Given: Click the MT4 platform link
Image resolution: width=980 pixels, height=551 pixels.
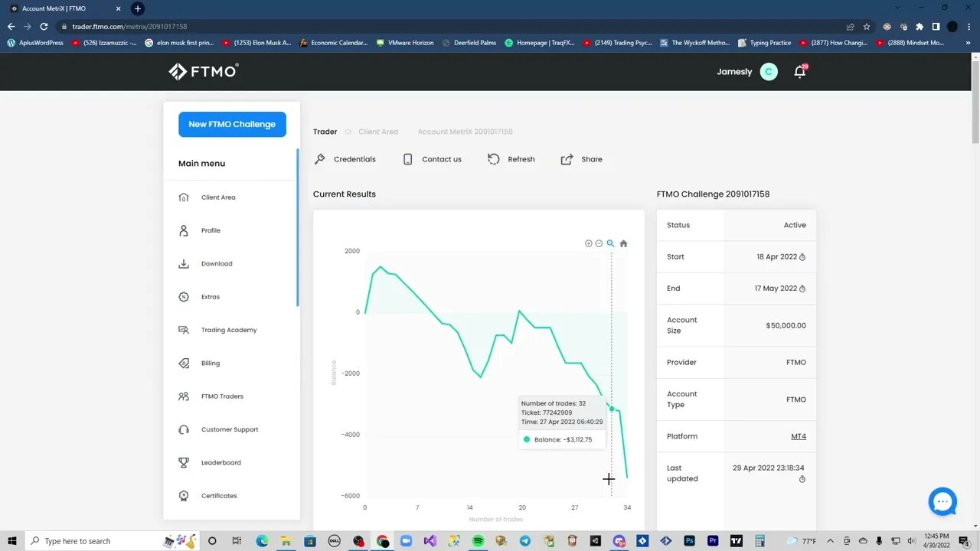Looking at the screenshot, I should click(799, 436).
